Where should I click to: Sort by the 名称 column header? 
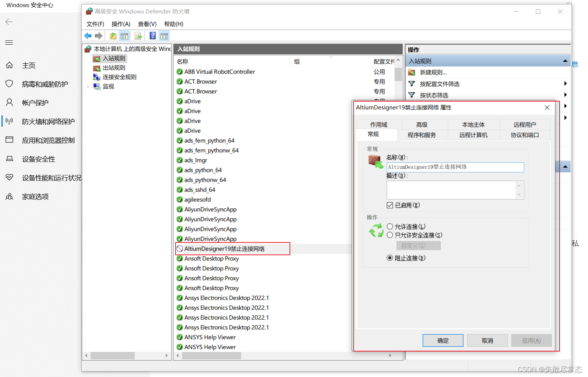pyautogui.click(x=232, y=61)
